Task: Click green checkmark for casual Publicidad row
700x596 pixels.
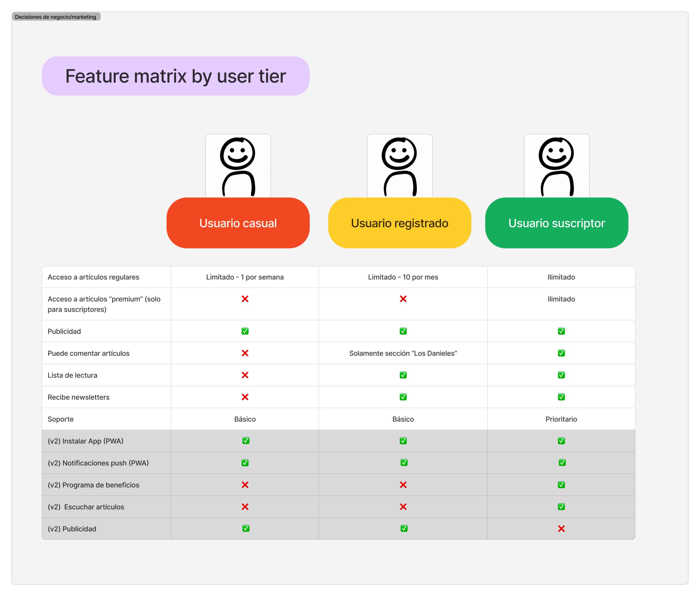Action: (x=245, y=331)
